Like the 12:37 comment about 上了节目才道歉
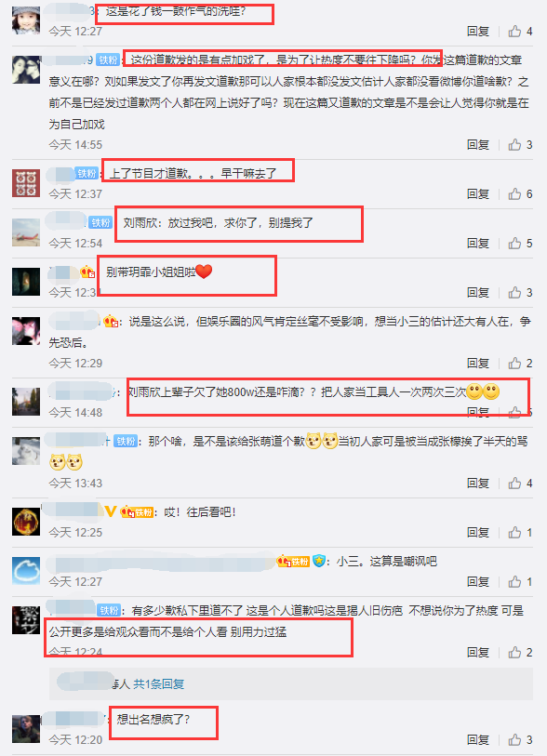Image resolution: width=547 pixels, height=756 pixels. click(x=514, y=193)
